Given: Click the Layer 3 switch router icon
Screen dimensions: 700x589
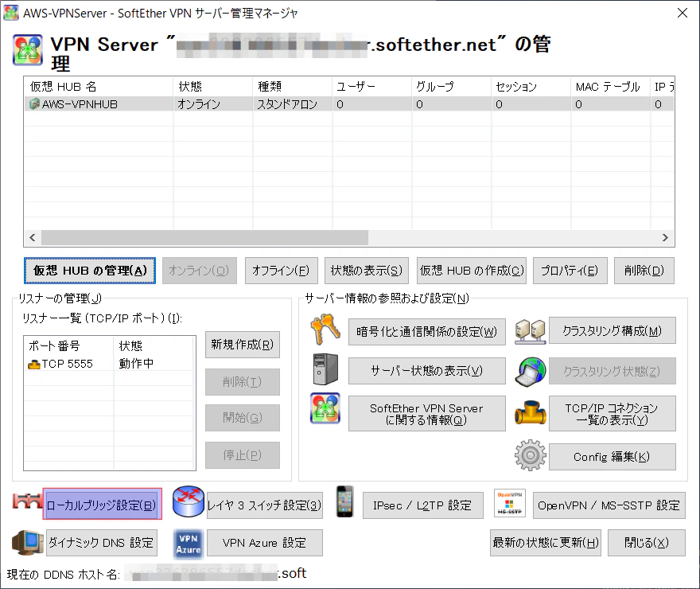Looking at the screenshot, I should [189, 501].
